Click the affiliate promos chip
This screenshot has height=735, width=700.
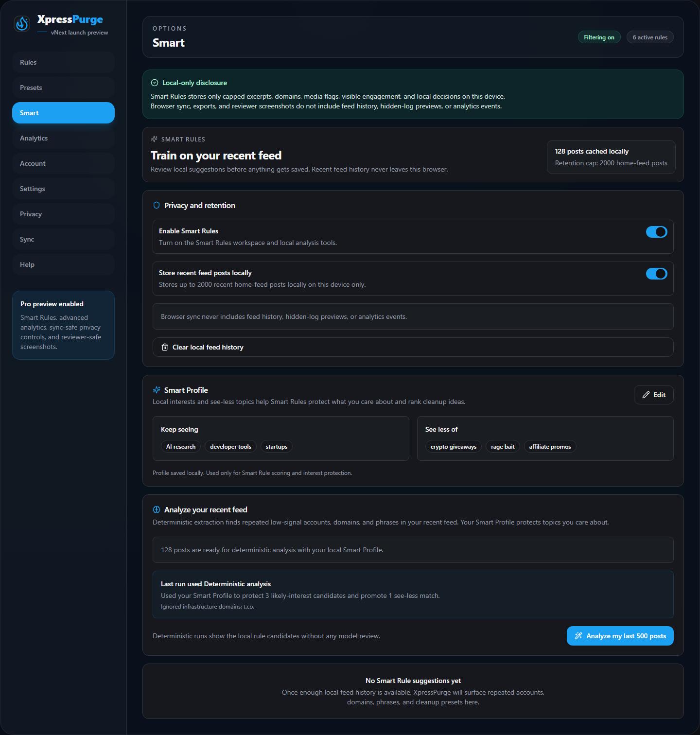pos(550,447)
